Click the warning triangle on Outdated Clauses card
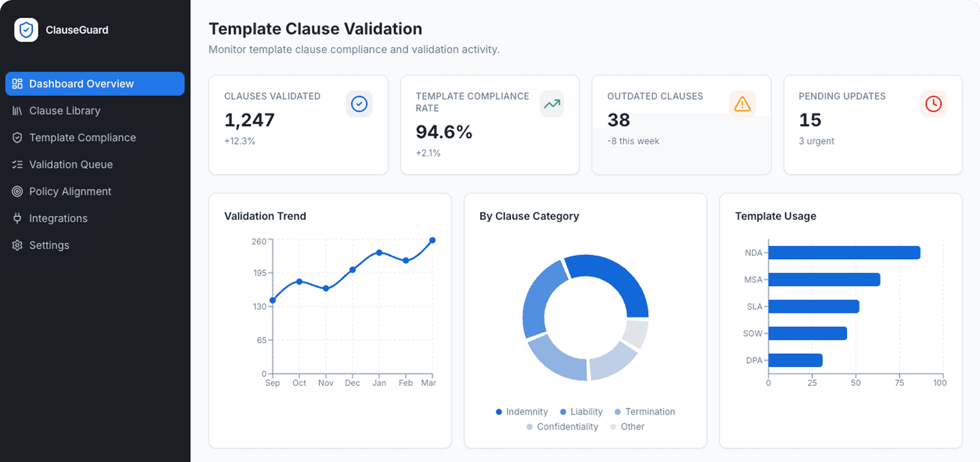The image size is (980, 462). (x=742, y=104)
